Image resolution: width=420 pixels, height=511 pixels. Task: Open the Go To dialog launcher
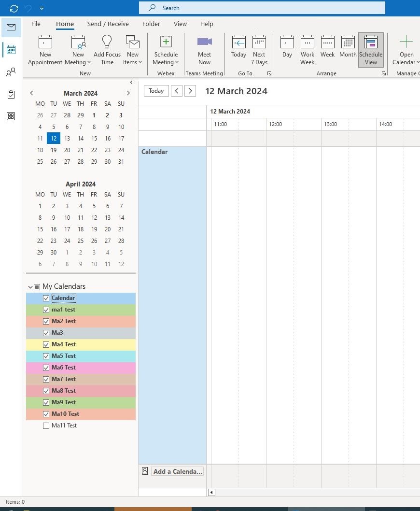click(x=269, y=73)
